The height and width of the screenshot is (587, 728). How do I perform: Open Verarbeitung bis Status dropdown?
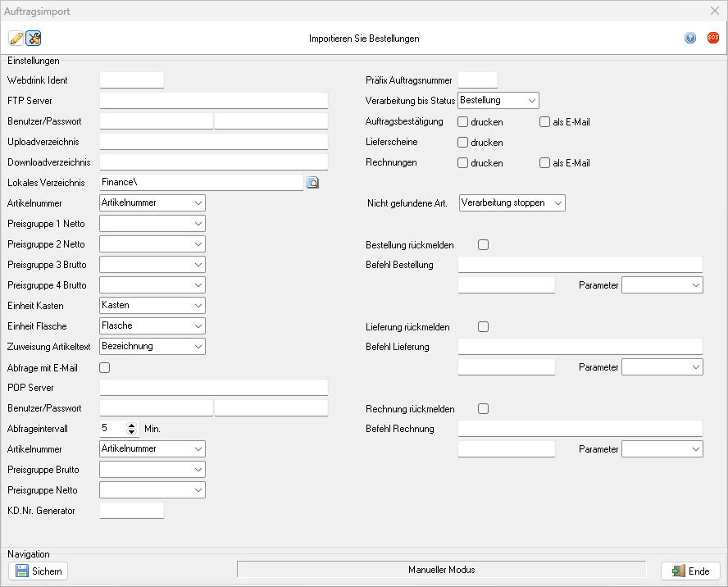[498, 101]
